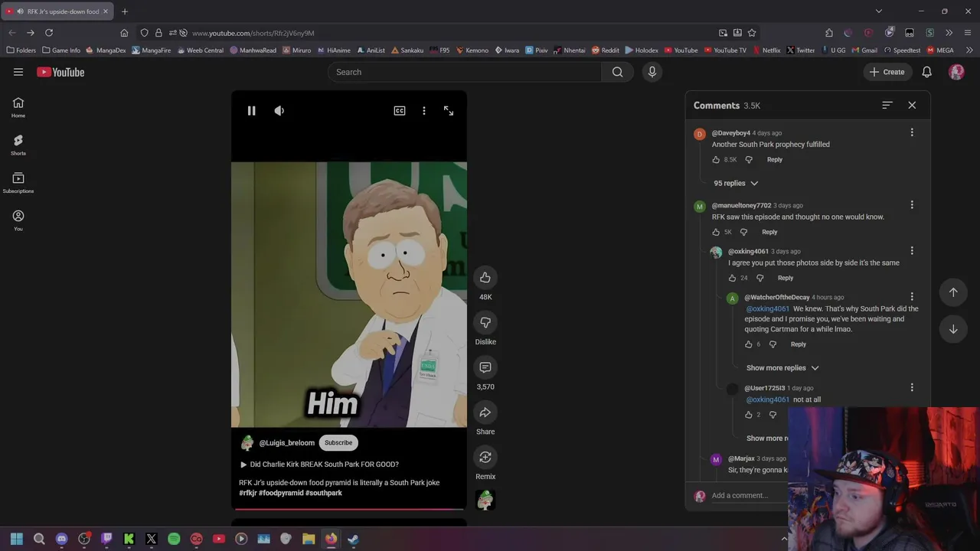
Task: Dislike @Daveyboy4's comment
Action: (749, 160)
